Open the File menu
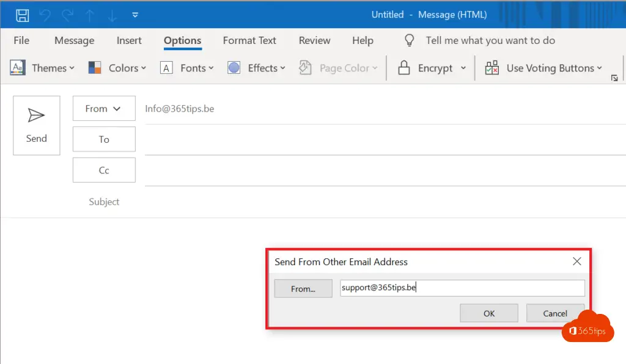The height and width of the screenshot is (364, 626). click(x=21, y=40)
